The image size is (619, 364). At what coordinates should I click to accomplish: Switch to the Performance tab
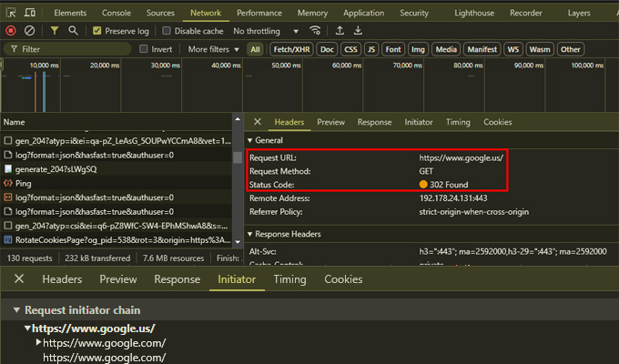coord(259,14)
